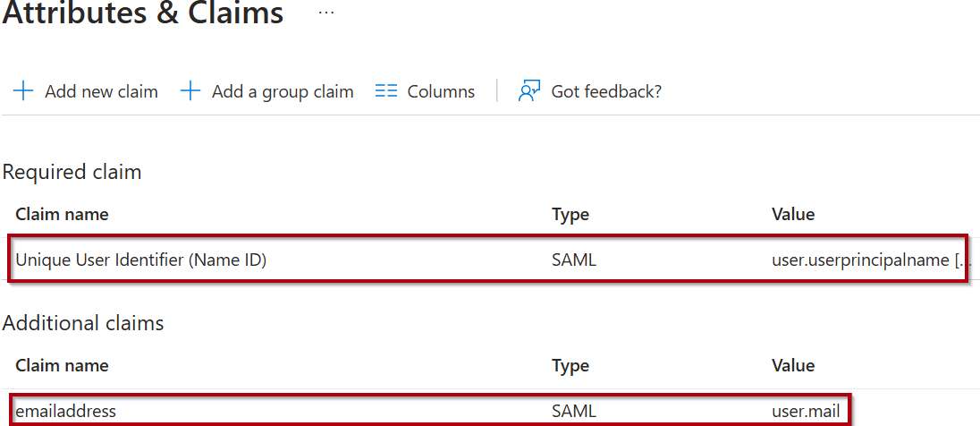Click the plus icon for Add new claim

[x=23, y=91]
